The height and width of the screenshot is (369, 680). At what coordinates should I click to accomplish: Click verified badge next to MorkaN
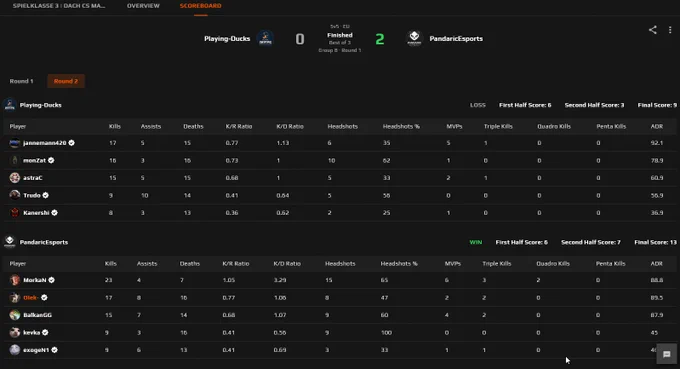[x=52, y=280]
